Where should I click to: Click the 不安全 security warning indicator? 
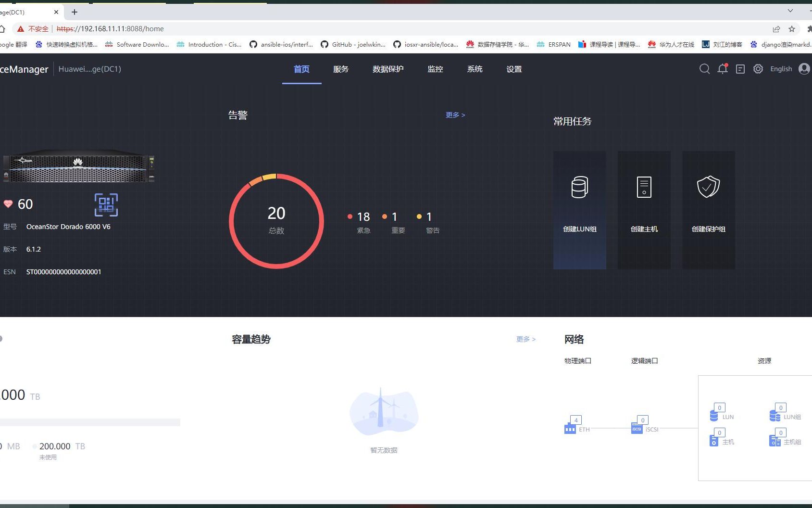coord(33,29)
